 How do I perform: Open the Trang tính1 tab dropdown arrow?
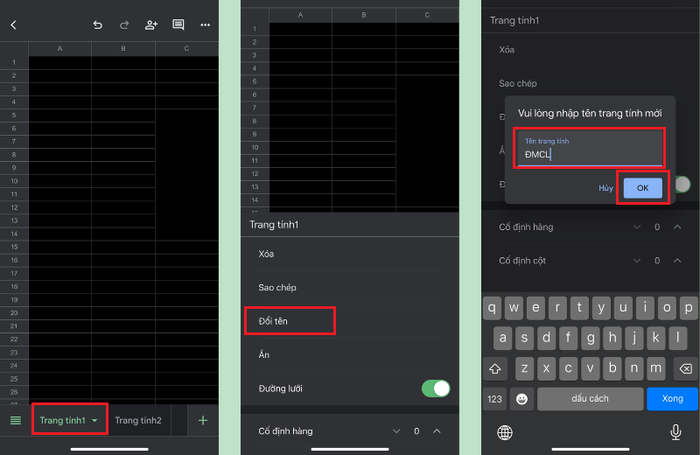pos(95,420)
